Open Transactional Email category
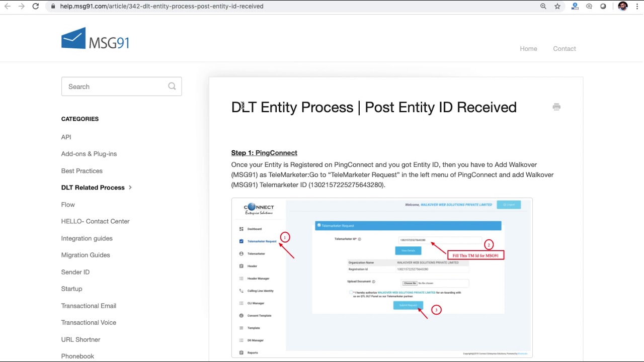The height and width of the screenshot is (362, 644). (x=89, y=306)
